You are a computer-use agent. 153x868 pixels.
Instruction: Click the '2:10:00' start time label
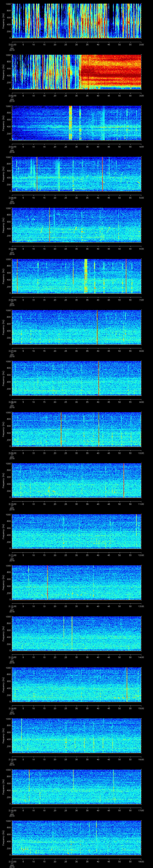point(12,504)
